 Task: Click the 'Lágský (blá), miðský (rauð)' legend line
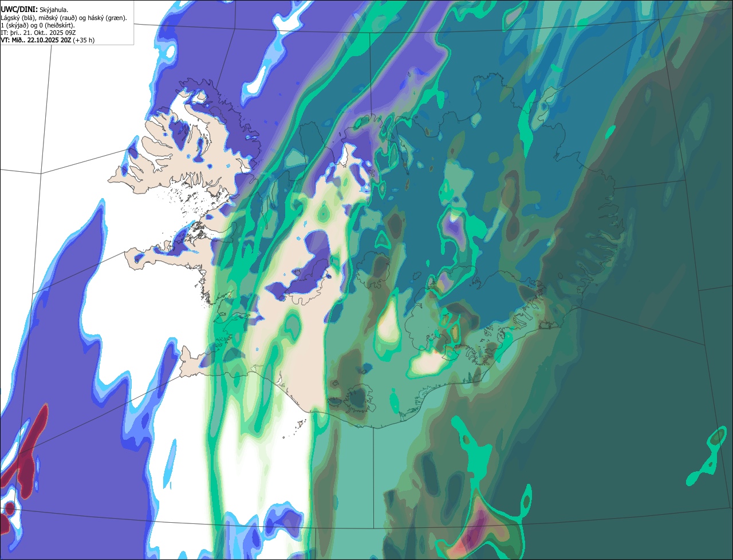[x=64, y=18]
